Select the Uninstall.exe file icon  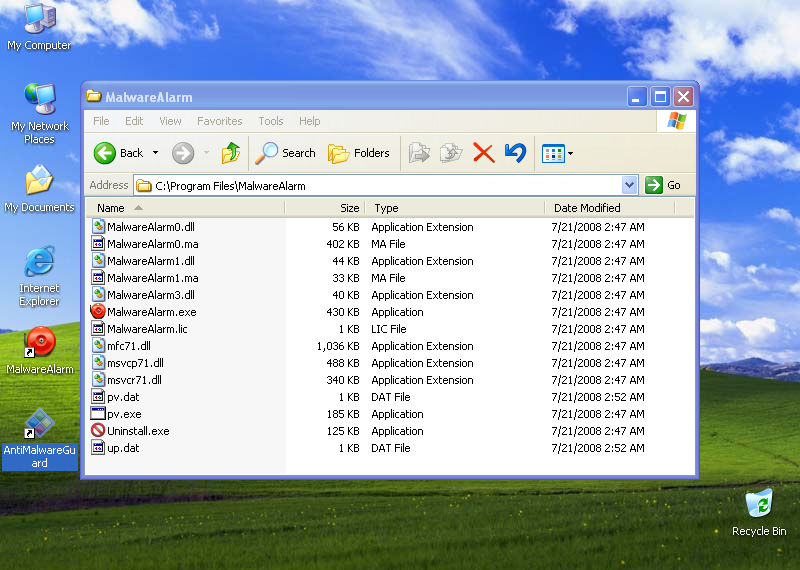point(98,430)
